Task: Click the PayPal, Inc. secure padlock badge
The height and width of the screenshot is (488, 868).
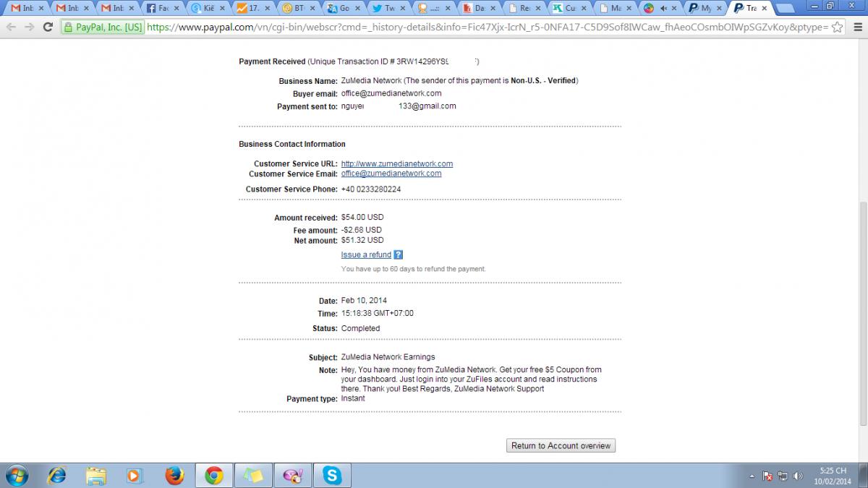Action: click(103, 27)
